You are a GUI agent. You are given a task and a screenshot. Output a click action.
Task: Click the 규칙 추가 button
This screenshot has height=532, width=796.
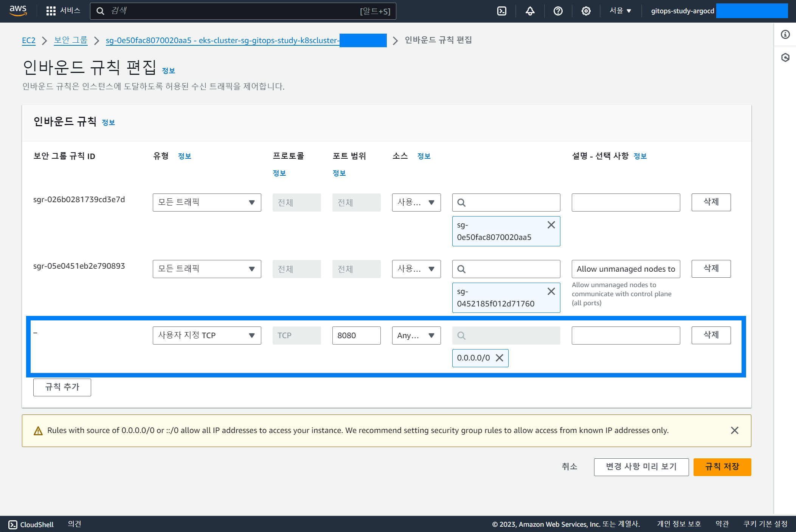click(62, 387)
